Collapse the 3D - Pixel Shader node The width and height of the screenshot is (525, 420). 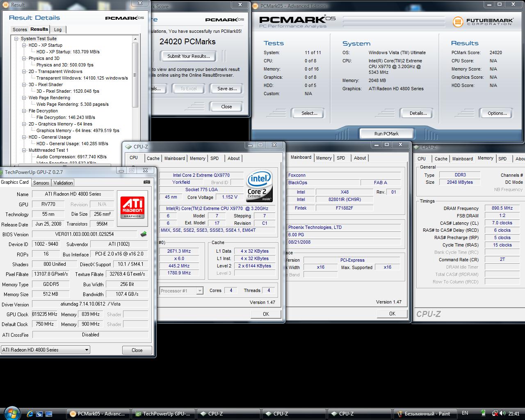24,84
